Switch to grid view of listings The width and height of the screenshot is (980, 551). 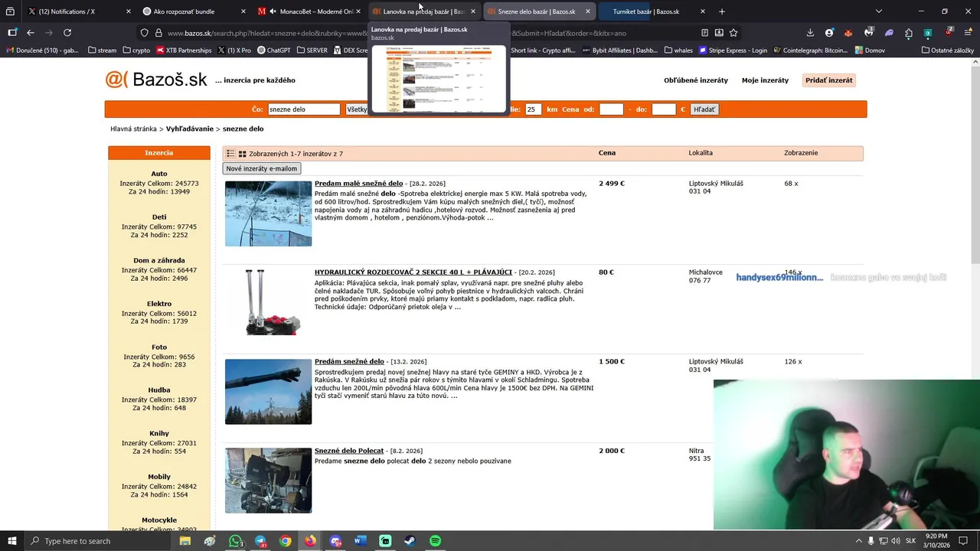pos(243,154)
